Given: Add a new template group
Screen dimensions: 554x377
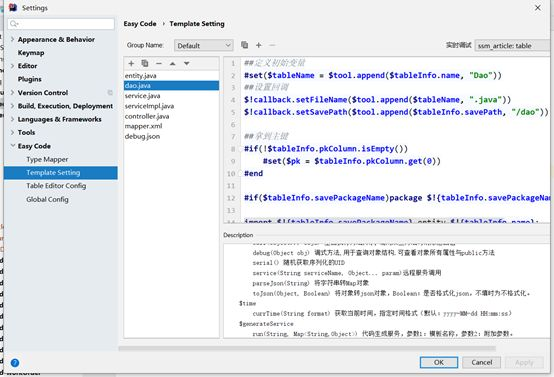Looking at the screenshot, I should [259, 45].
